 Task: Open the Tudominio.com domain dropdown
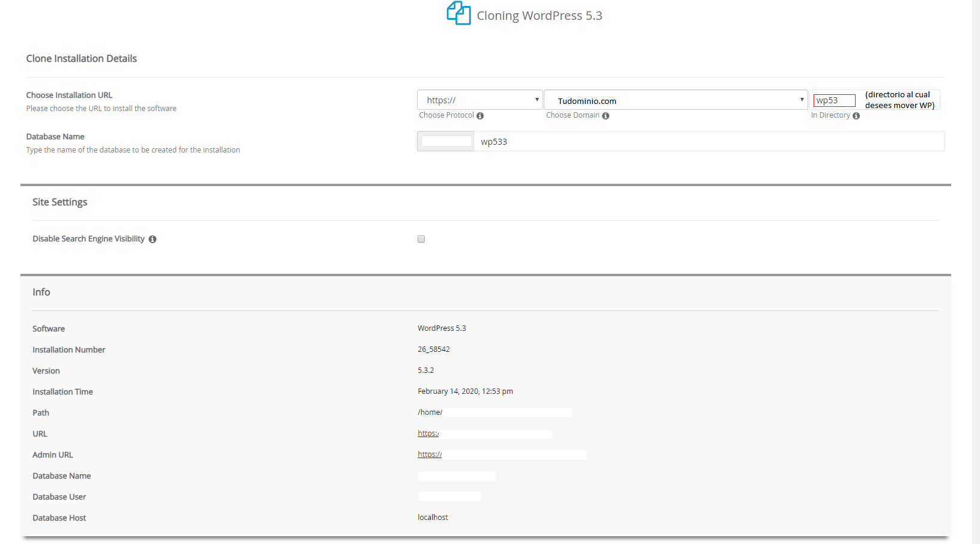click(x=675, y=100)
